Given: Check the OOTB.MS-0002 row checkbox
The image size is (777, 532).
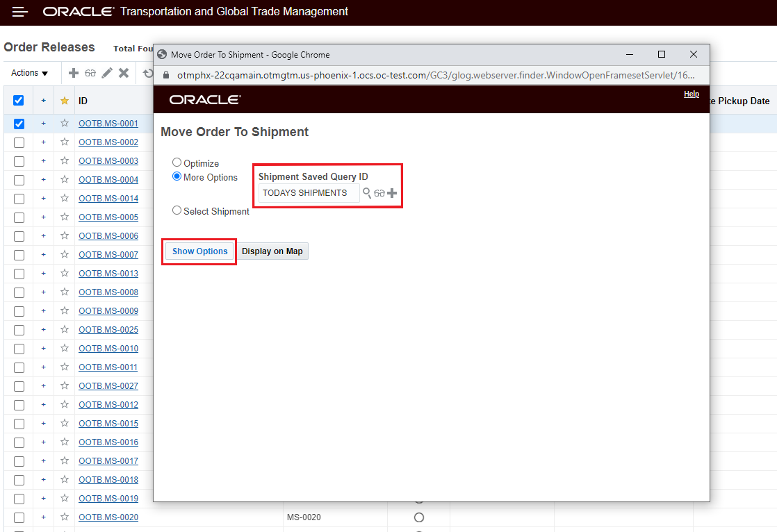Looking at the screenshot, I should (x=19, y=142).
